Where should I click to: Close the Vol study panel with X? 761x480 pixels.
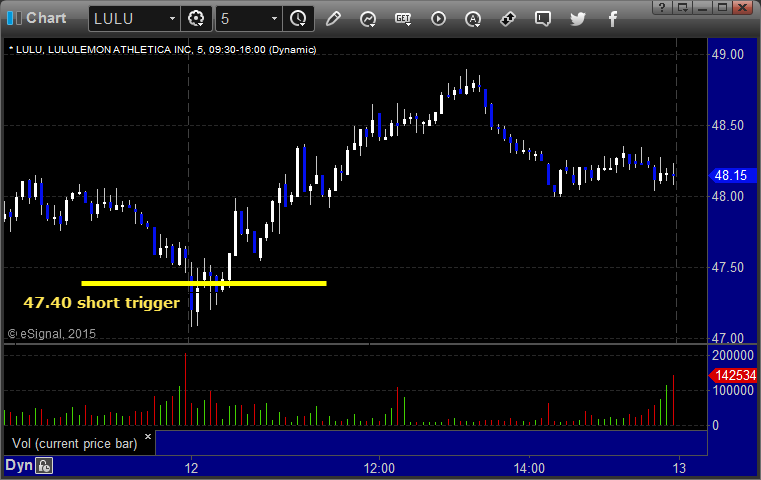coord(148,436)
